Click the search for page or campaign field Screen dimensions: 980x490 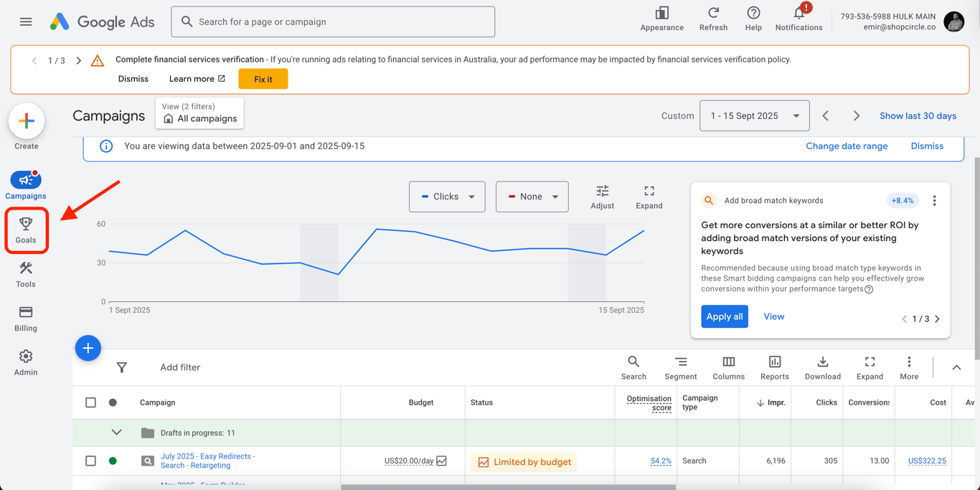[x=333, y=22]
